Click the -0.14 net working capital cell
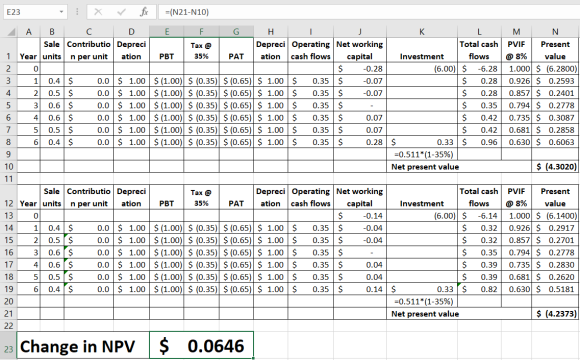 click(x=360, y=216)
